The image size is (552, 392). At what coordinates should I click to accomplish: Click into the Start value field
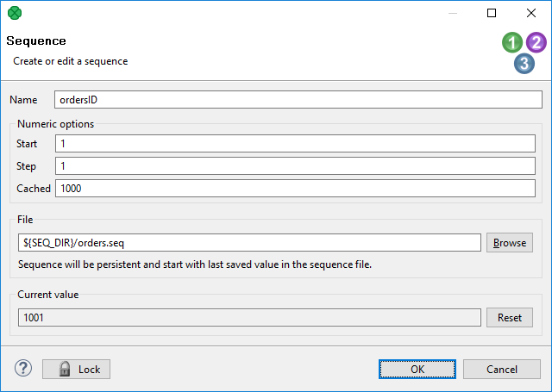click(x=295, y=143)
